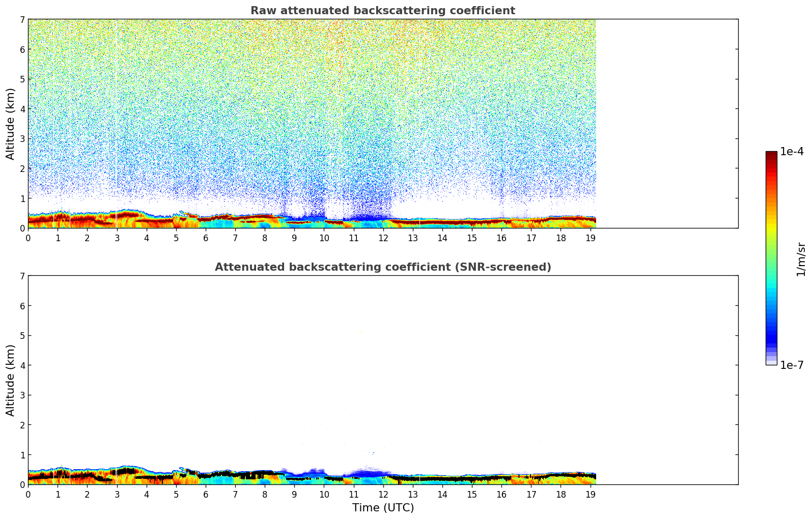
Task: Click the colorbar's '1e-4' maximum label
Action: point(792,152)
